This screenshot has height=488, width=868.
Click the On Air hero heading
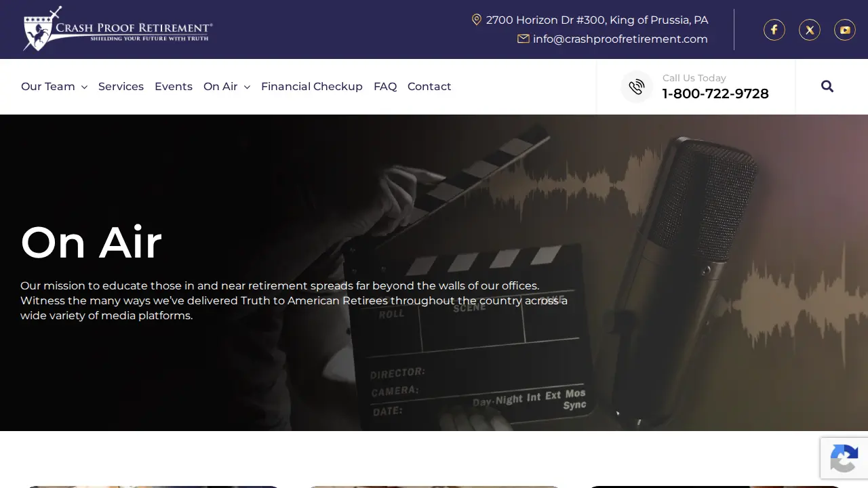(x=92, y=242)
